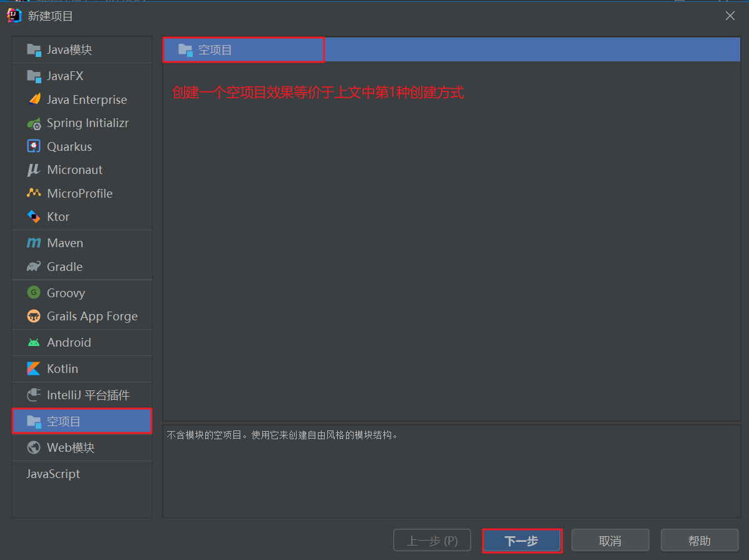Pick the Quarkus icon
The image size is (749, 560).
(34, 146)
